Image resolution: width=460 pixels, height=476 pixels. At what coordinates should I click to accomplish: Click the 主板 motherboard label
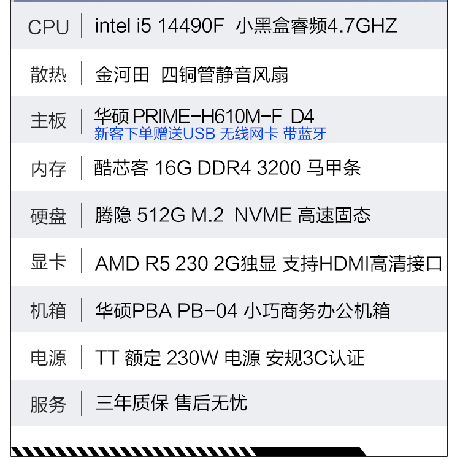click(x=48, y=120)
